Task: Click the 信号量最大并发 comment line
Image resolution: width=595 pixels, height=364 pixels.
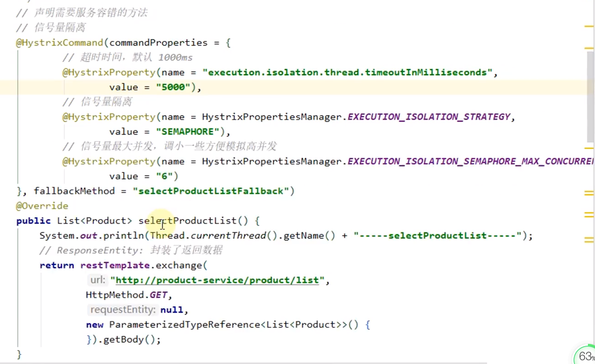Action: (169, 146)
